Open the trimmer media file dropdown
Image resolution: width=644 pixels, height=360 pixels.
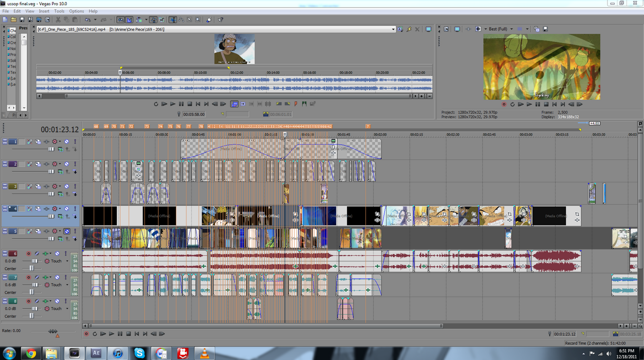coord(393,29)
